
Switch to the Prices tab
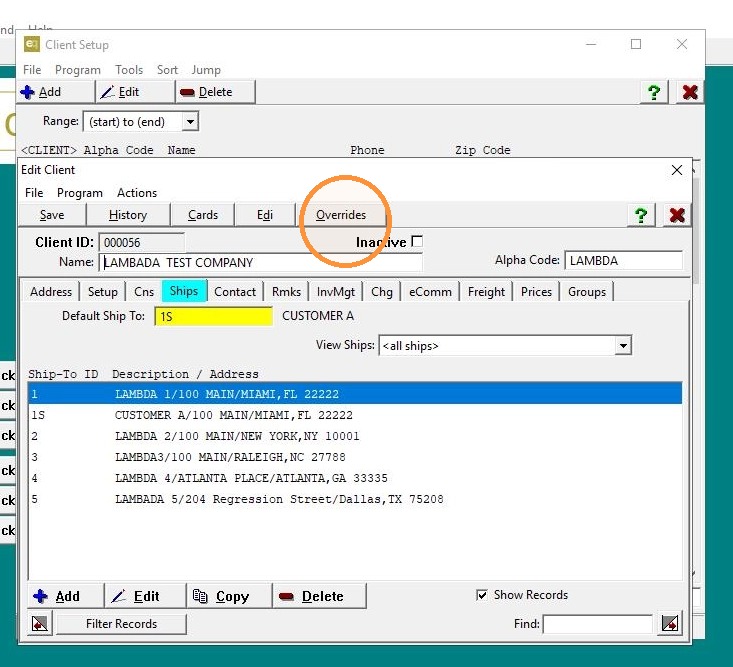tap(536, 292)
